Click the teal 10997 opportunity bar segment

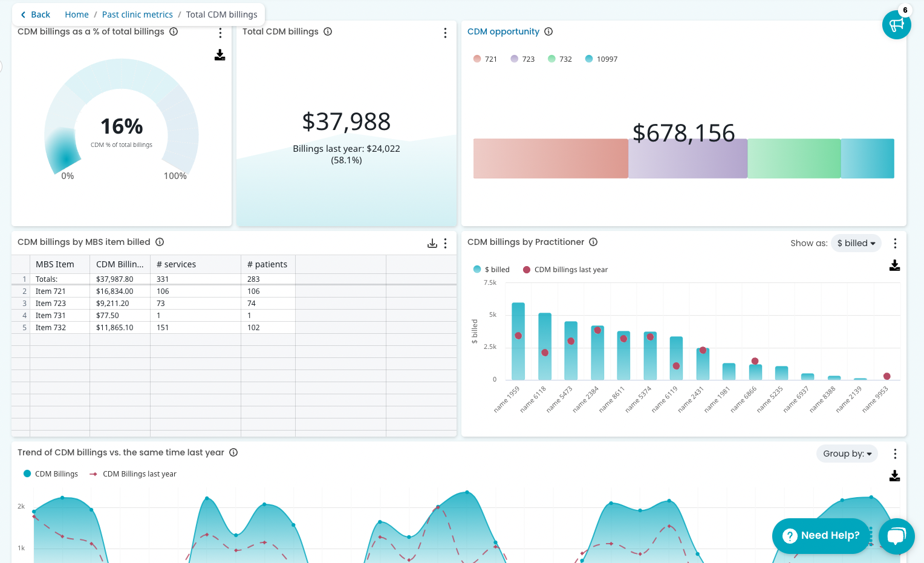click(867, 158)
